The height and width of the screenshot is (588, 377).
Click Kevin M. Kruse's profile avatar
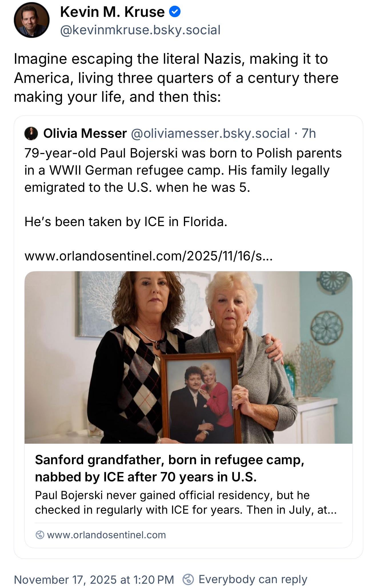click(x=31, y=21)
